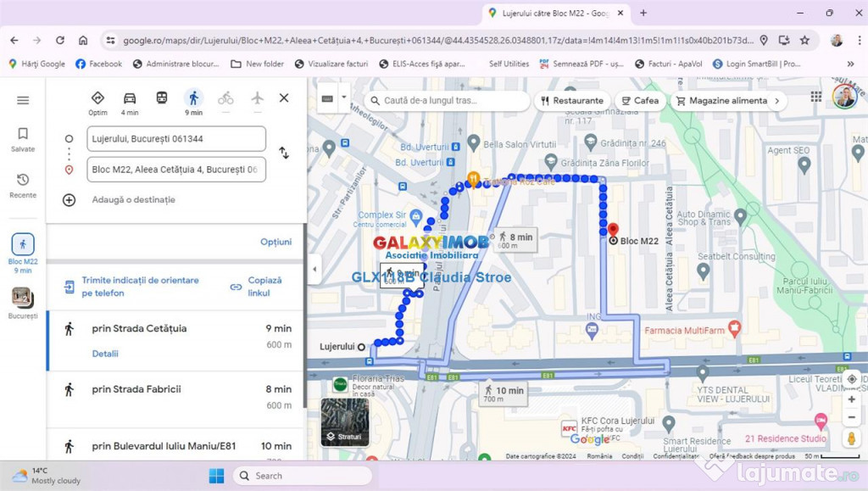Swap start point and destination
The width and height of the screenshot is (868, 491).
point(284,153)
